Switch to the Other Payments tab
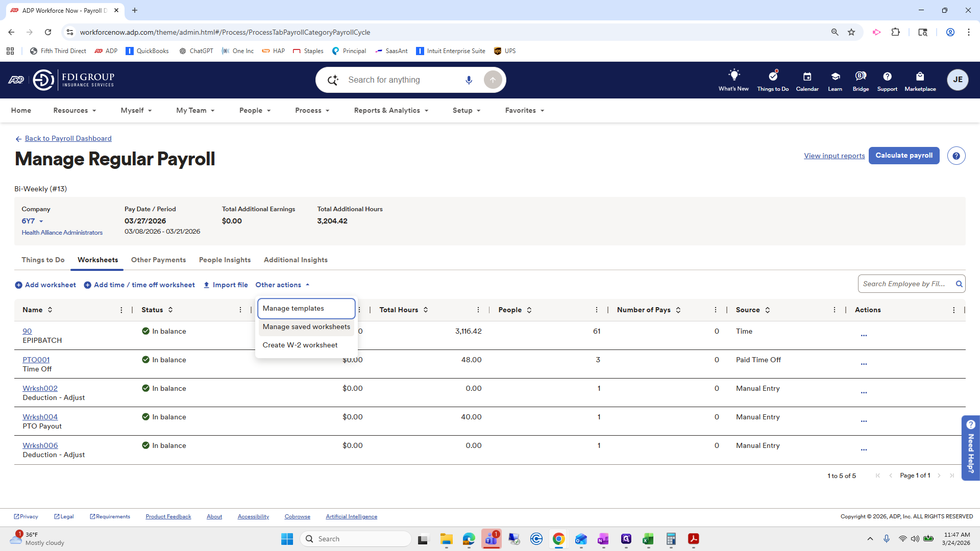Screen dimensions: 980x551 pyautogui.click(x=158, y=260)
